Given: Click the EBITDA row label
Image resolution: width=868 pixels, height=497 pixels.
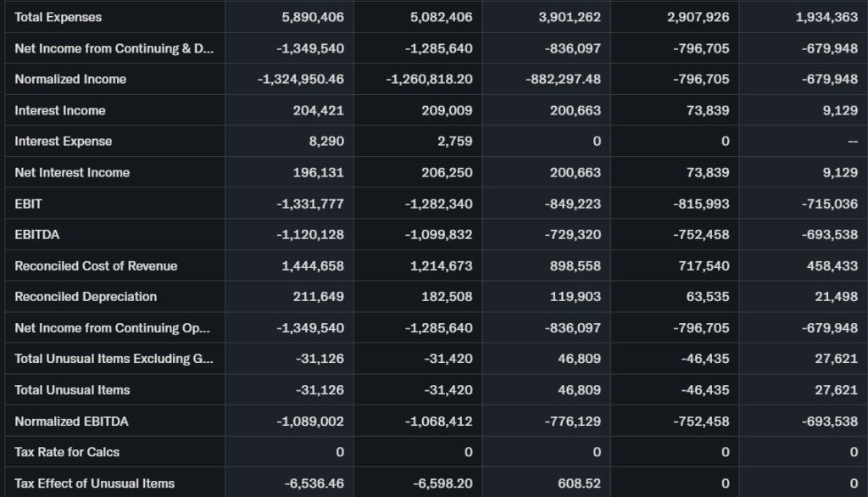Looking at the screenshot, I should tap(37, 234).
